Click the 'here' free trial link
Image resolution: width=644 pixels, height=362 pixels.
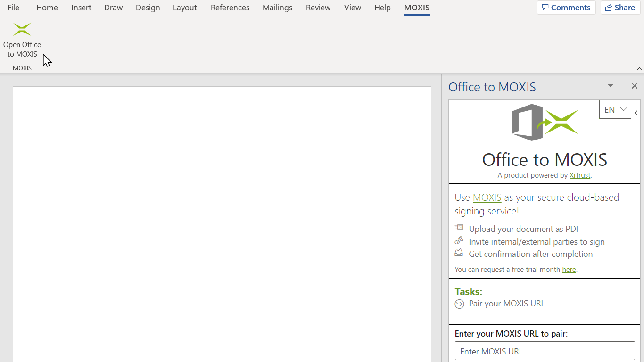[569, 270]
